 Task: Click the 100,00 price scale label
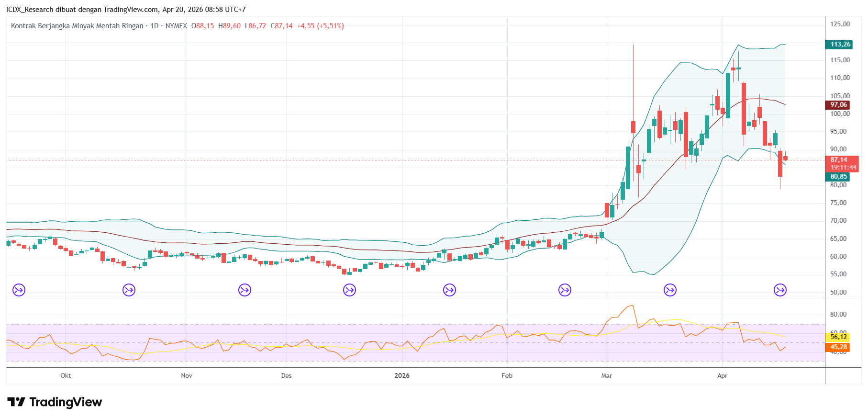(x=840, y=114)
